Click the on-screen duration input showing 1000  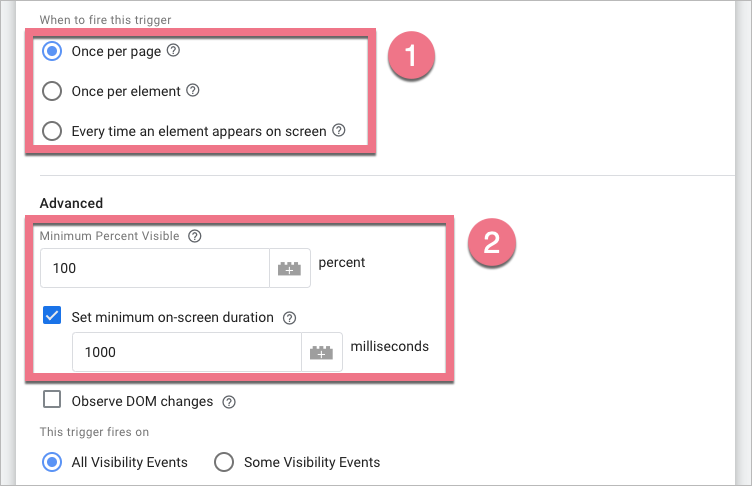tap(187, 352)
